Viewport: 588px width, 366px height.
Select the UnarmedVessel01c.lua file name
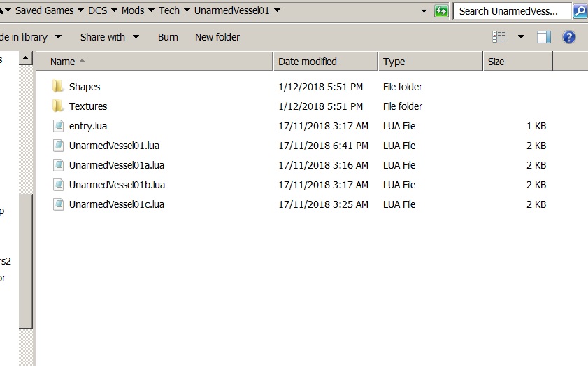point(117,204)
